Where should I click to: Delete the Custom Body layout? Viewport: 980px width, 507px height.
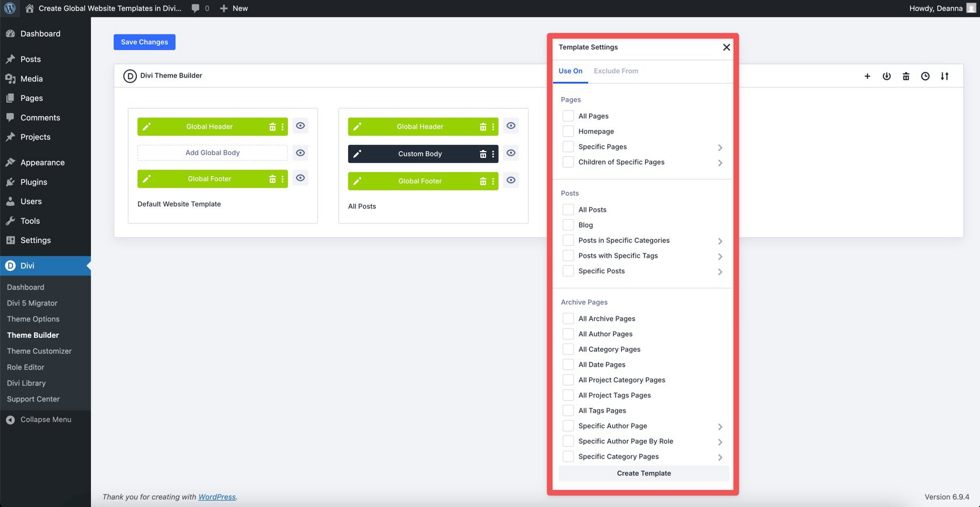tap(483, 154)
